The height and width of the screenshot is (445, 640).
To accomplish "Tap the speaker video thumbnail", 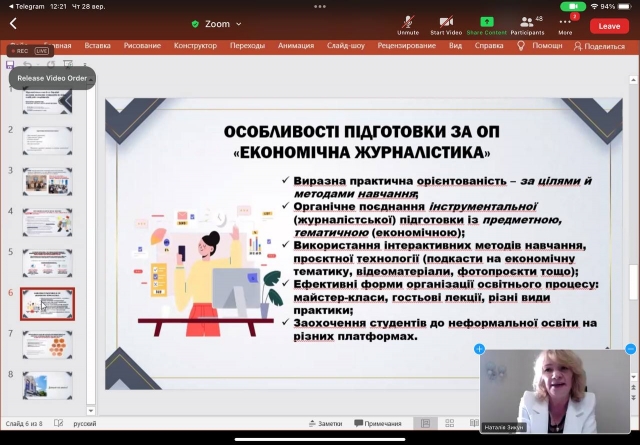I will tap(555, 392).
